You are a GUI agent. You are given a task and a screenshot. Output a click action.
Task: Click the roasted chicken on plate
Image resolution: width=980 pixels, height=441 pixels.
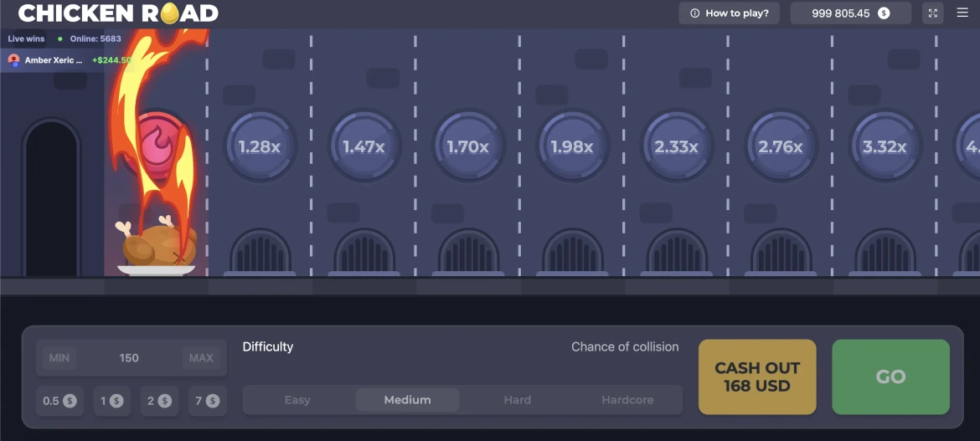click(x=157, y=247)
